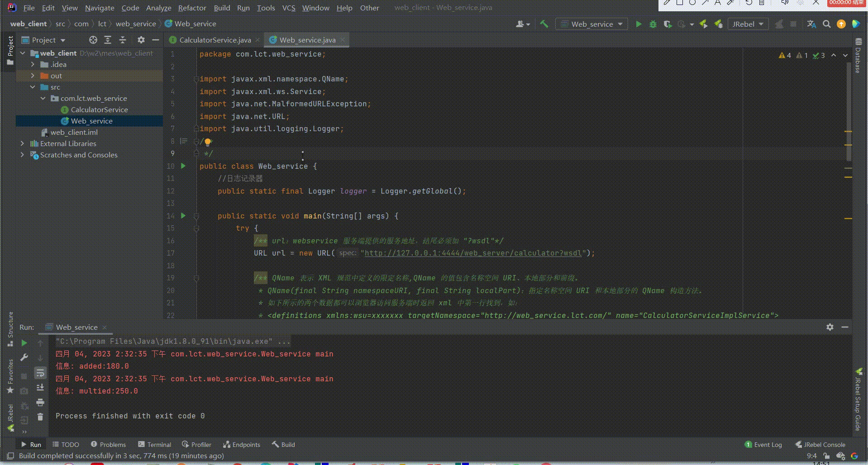Hide the Project tool window
This screenshot has height=465, width=868.
[x=156, y=40]
